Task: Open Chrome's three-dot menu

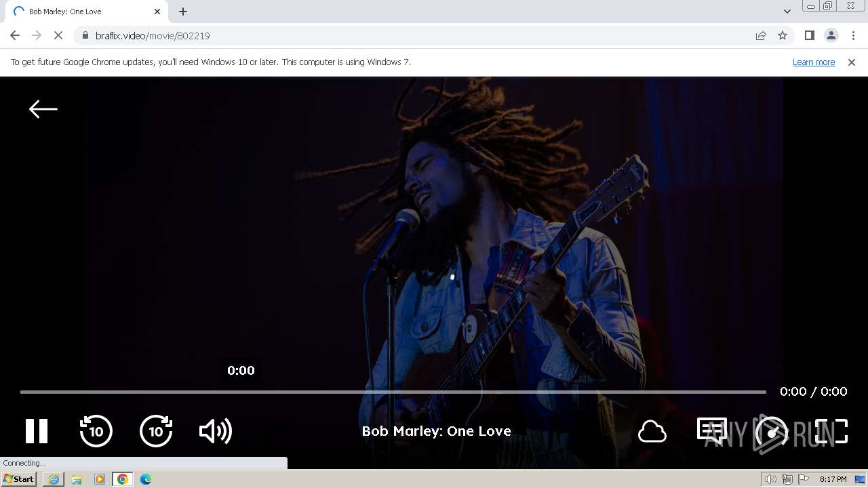Action: click(853, 35)
